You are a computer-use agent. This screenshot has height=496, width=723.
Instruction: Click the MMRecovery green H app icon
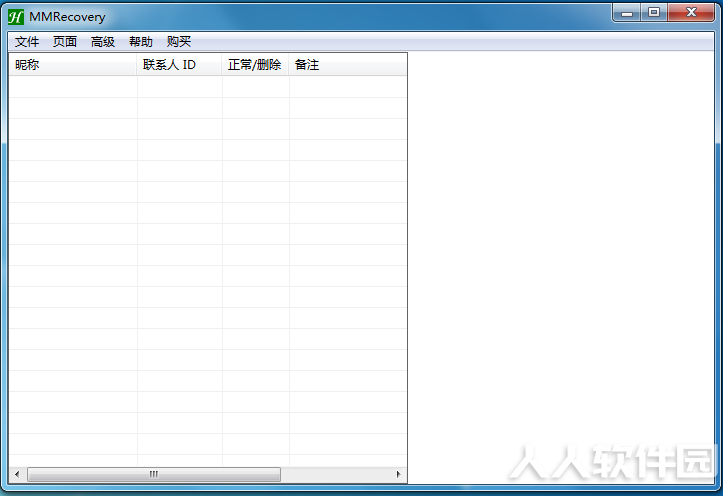[x=16, y=17]
